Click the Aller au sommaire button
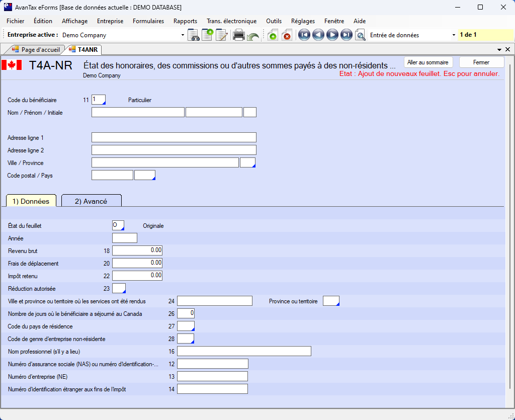 pos(427,62)
